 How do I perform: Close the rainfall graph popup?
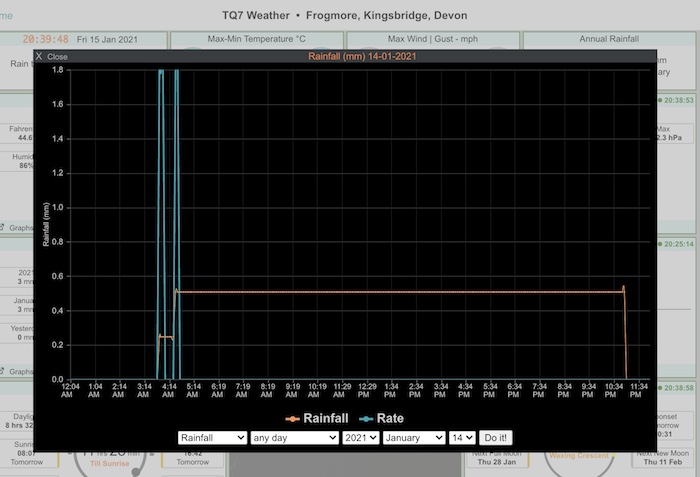tap(51, 57)
